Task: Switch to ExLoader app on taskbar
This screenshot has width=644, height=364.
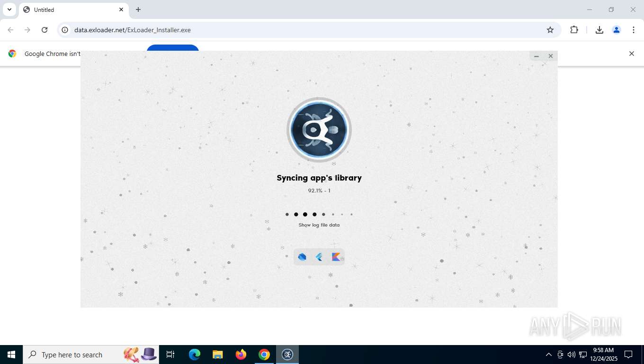Action: click(287, 355)
